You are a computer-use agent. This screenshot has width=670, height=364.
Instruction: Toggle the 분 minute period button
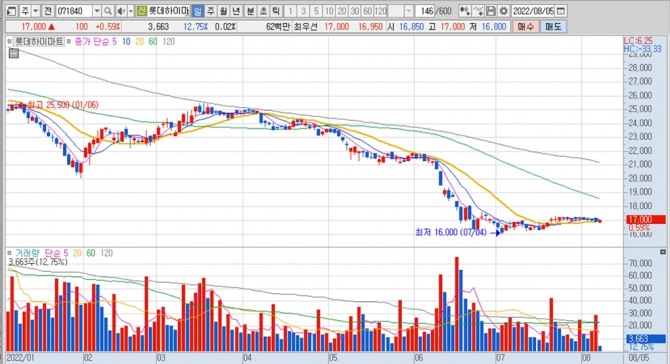point(250,11)
